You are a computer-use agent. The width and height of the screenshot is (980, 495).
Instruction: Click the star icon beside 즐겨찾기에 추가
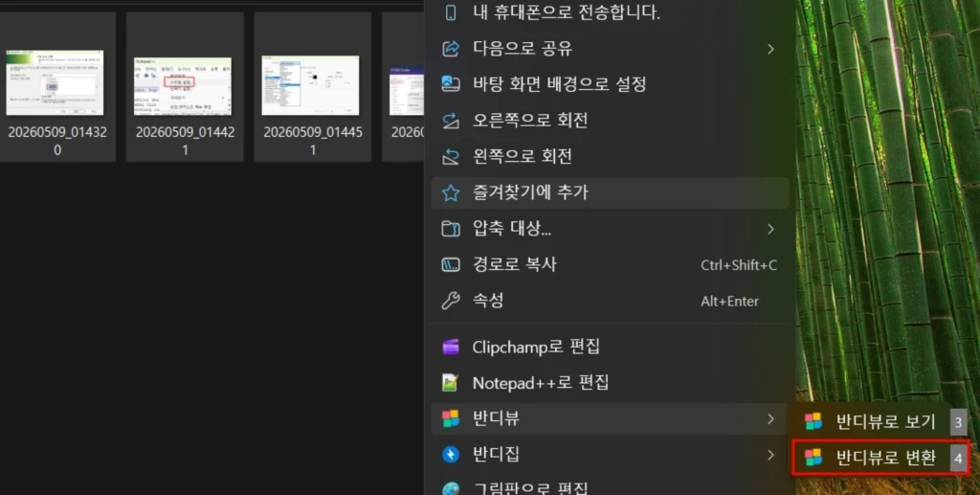point(451,192)
